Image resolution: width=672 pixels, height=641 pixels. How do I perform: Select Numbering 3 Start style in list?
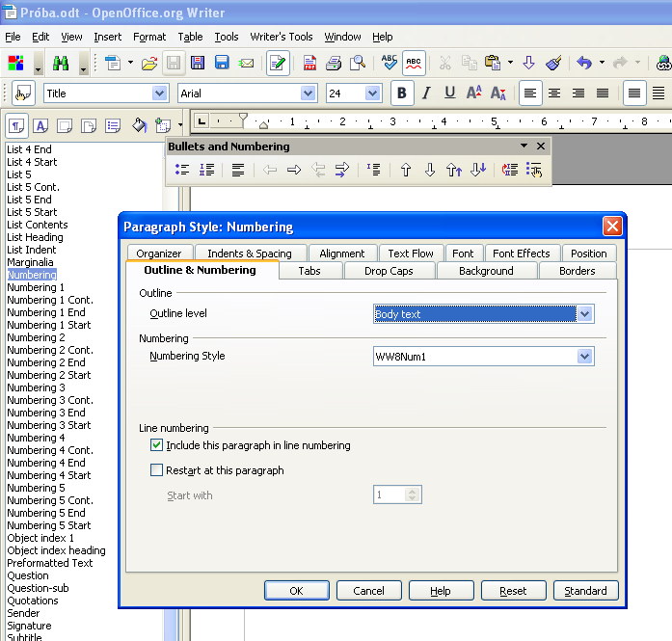pyautogui.click(x=49, y=425)
